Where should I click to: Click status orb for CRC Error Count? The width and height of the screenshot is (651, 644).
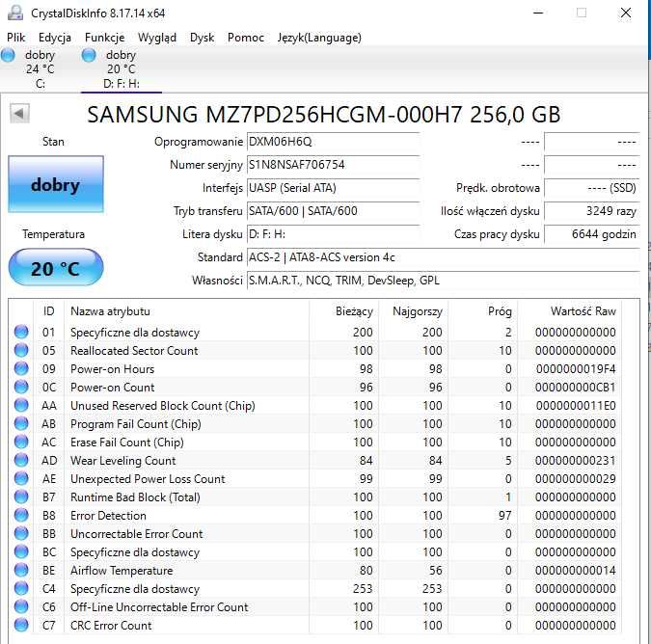pos(21,625)
